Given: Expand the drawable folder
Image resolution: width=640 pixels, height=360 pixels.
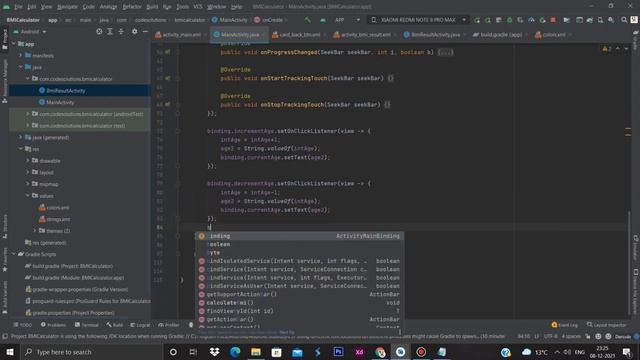Looking at the screenshot, I should click(x=28, y=160).
